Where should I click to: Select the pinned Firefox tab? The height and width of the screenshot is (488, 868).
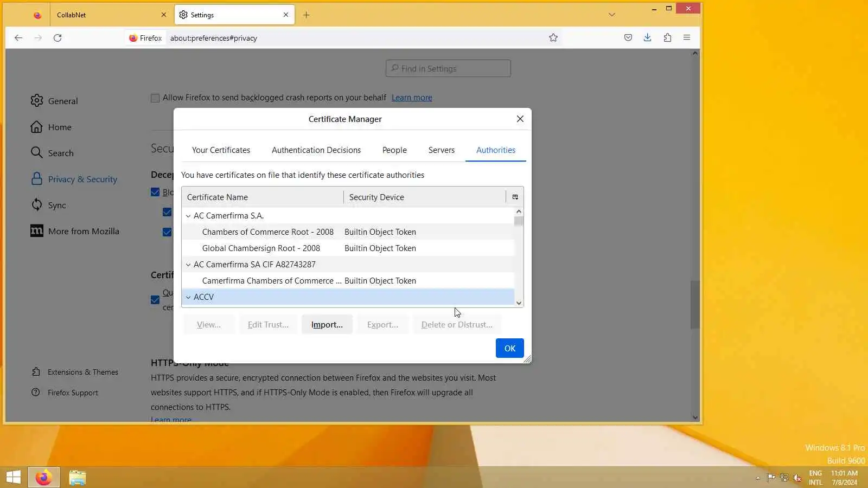[x=37, y=15]
